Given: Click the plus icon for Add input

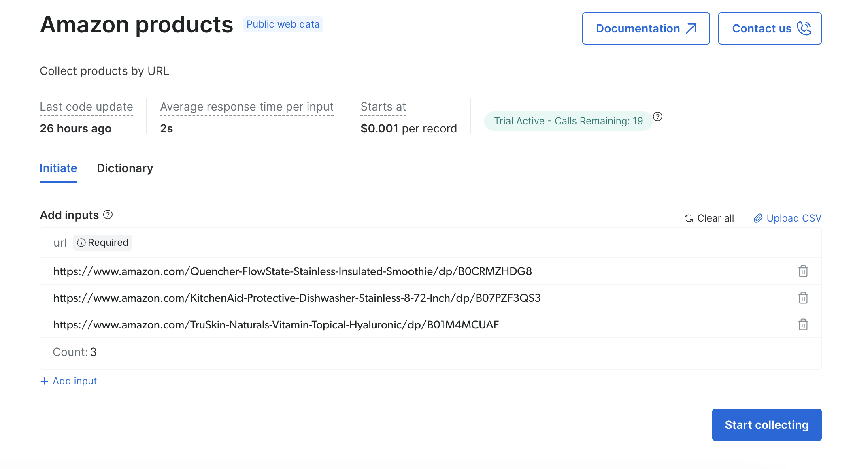Looking at the screenshot, I should 45,381.
